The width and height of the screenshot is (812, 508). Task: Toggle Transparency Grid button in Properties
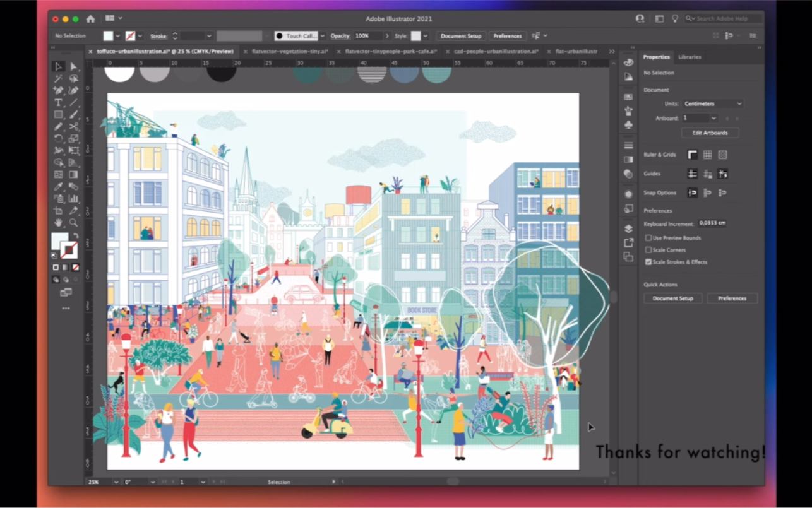tap(723, 155)
